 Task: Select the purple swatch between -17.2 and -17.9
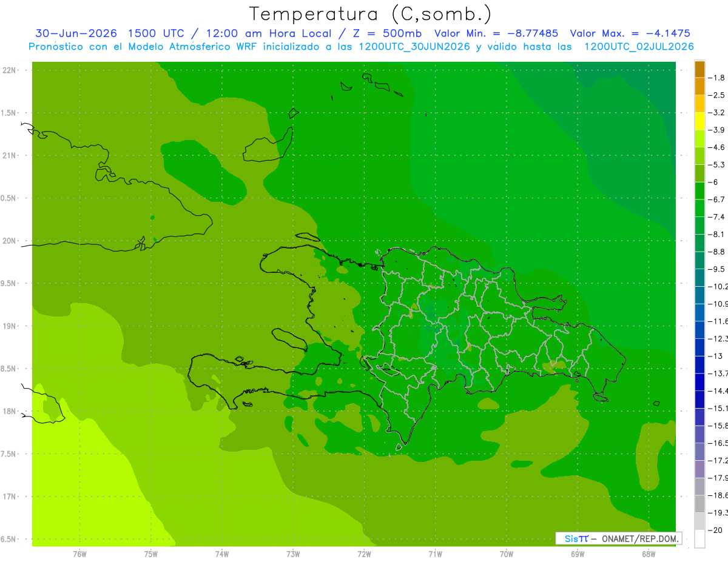click(699, 469)
